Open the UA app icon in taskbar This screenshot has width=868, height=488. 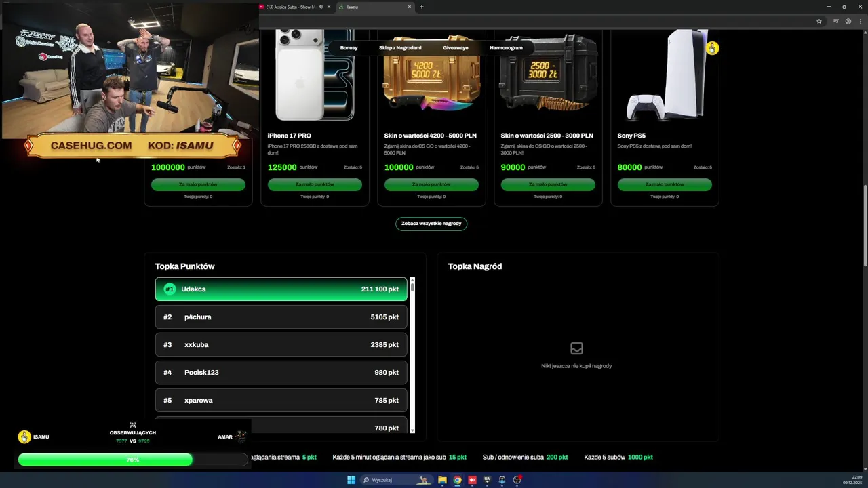coord(487,480)
